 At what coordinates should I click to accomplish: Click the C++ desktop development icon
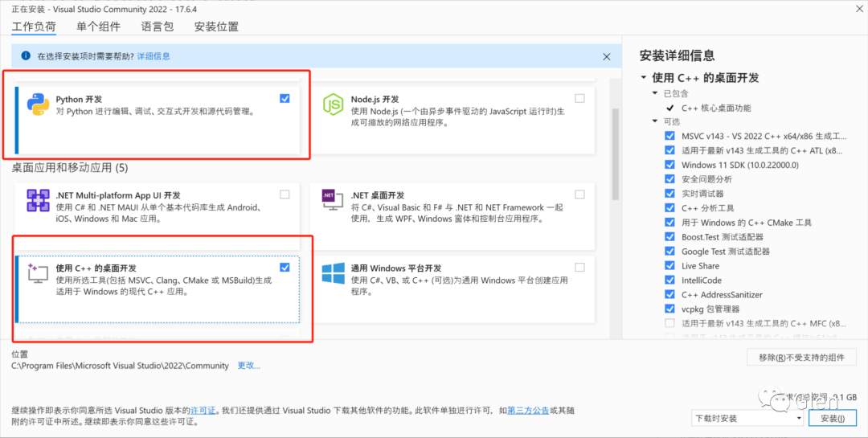[x=39, y=273]
